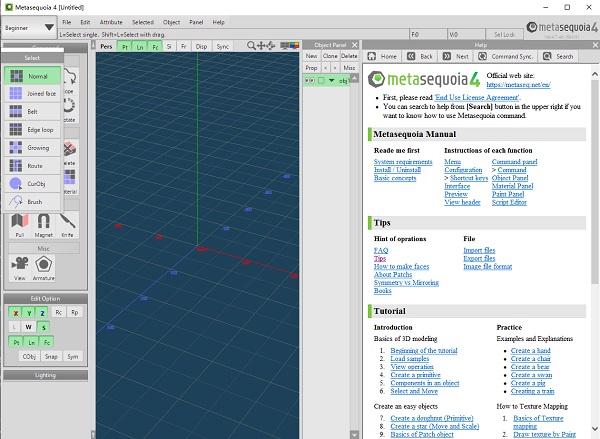The width and height of the screenshot is (600, 439).
Task: Pick the Belt selection tool
Action: [33, 112]
